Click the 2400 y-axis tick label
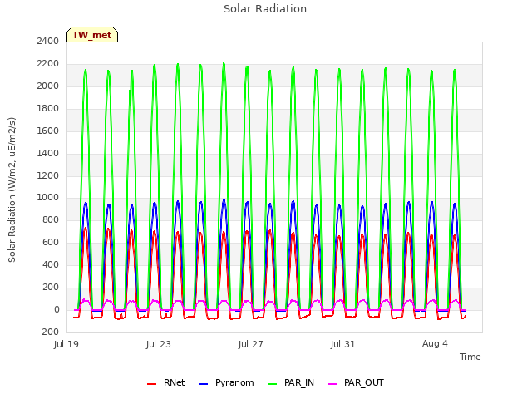This screenshot has width=532, height=399. [x=48, y=41]
